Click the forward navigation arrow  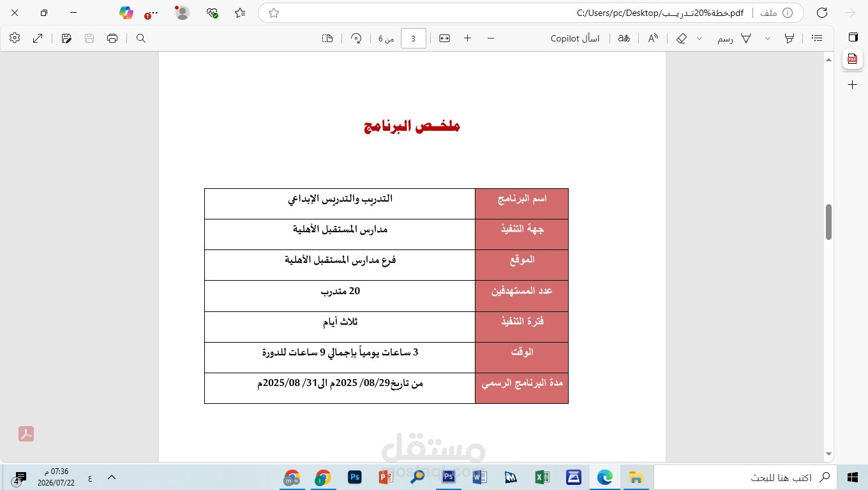[x=849, y=13]
